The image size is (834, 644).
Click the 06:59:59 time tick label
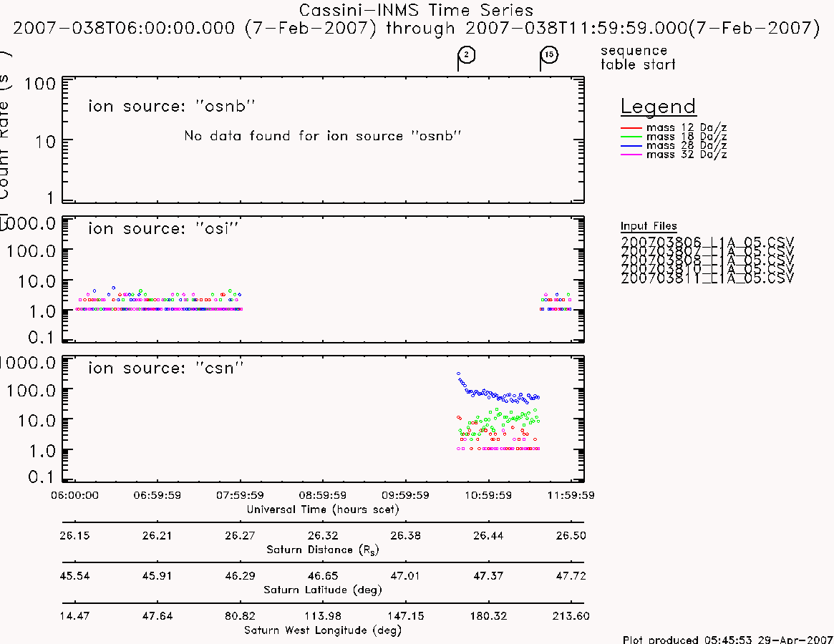click(x=157, y=495)
